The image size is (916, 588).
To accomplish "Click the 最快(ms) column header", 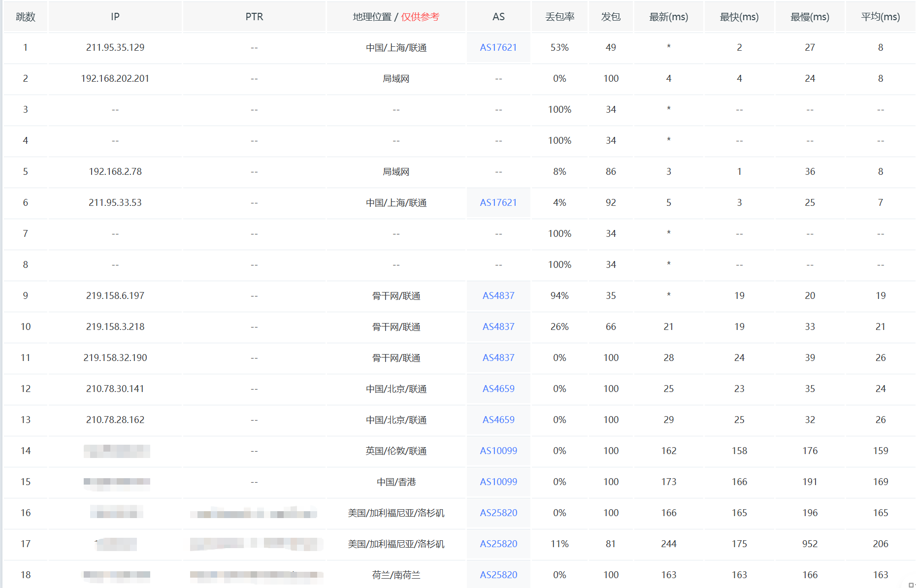I will (x=739, y=17).
